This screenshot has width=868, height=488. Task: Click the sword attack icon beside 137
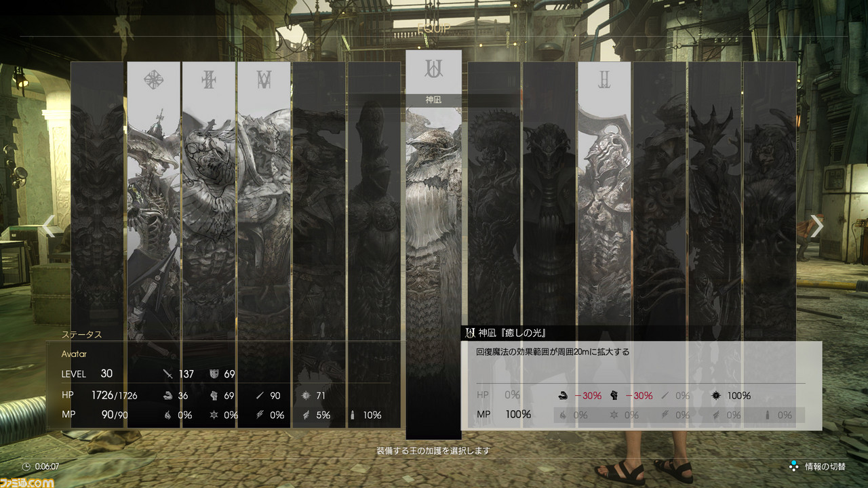coord(168,374)
